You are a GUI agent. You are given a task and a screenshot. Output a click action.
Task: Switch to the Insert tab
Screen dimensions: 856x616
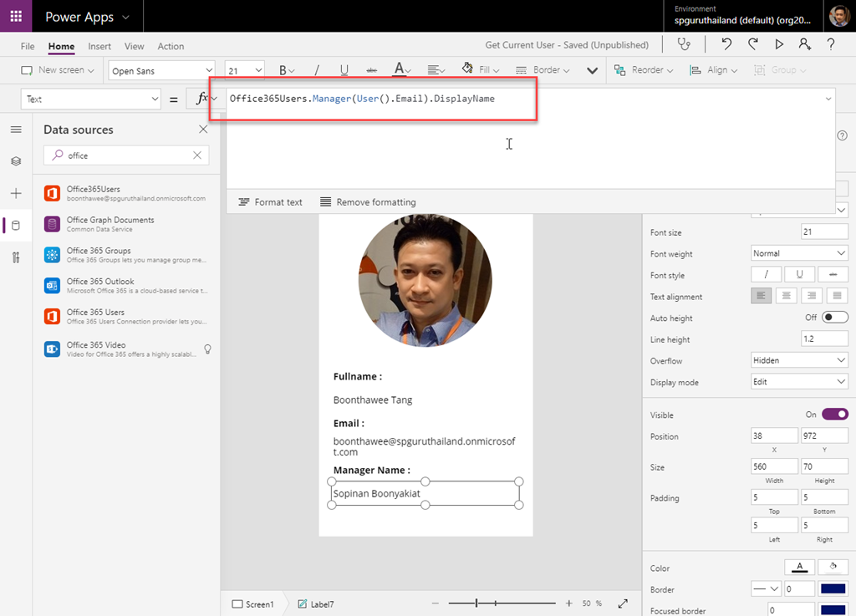(x=99, y=46)
